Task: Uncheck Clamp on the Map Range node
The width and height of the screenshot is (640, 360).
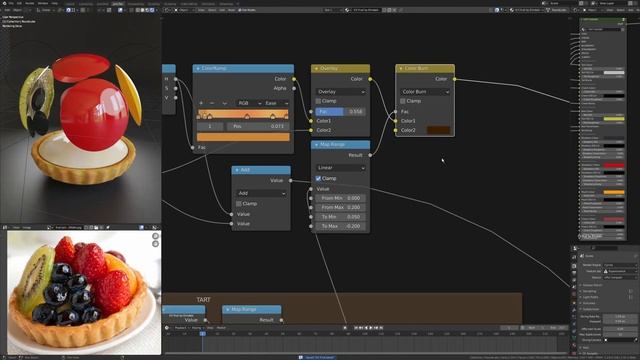Action: click(318, 178)
